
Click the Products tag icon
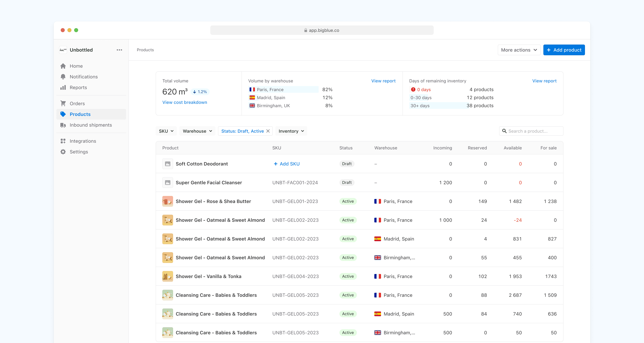tap(63, 114)
